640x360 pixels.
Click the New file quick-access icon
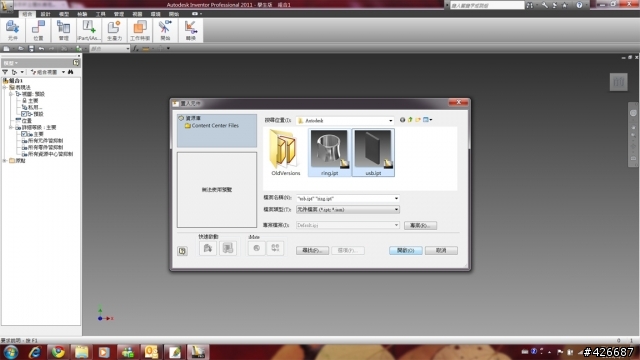pos(7,49)
